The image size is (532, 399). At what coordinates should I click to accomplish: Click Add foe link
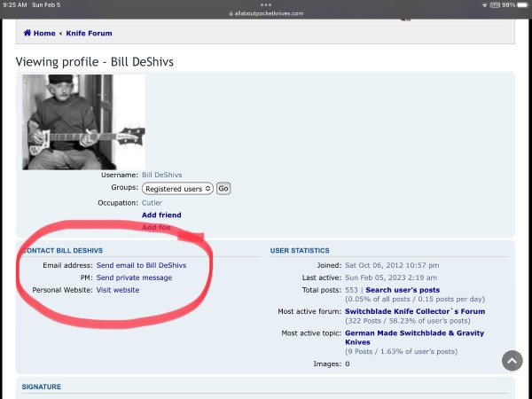coord(156,227)
